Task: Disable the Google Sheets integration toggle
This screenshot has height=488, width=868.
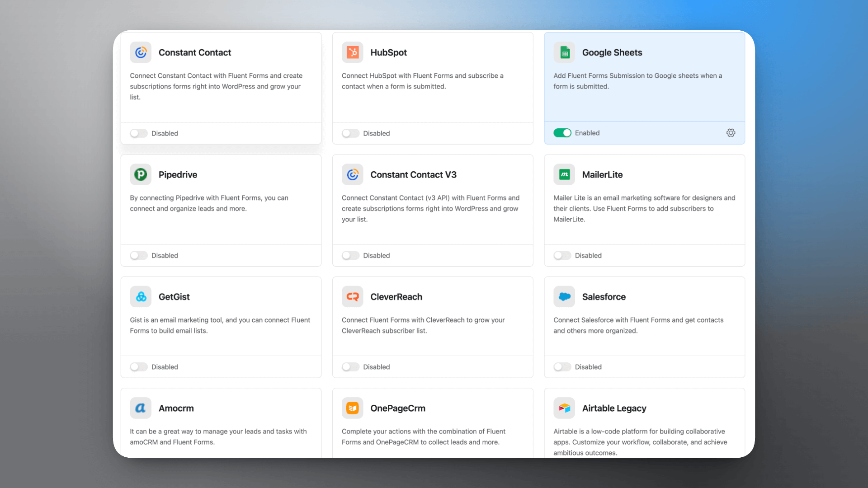Action: click(x=562, y=133)
